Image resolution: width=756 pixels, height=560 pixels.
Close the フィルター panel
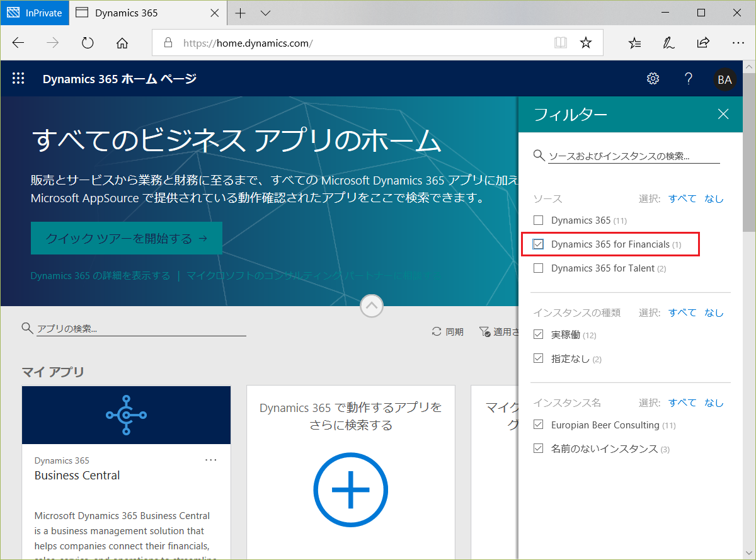point(723,114)
